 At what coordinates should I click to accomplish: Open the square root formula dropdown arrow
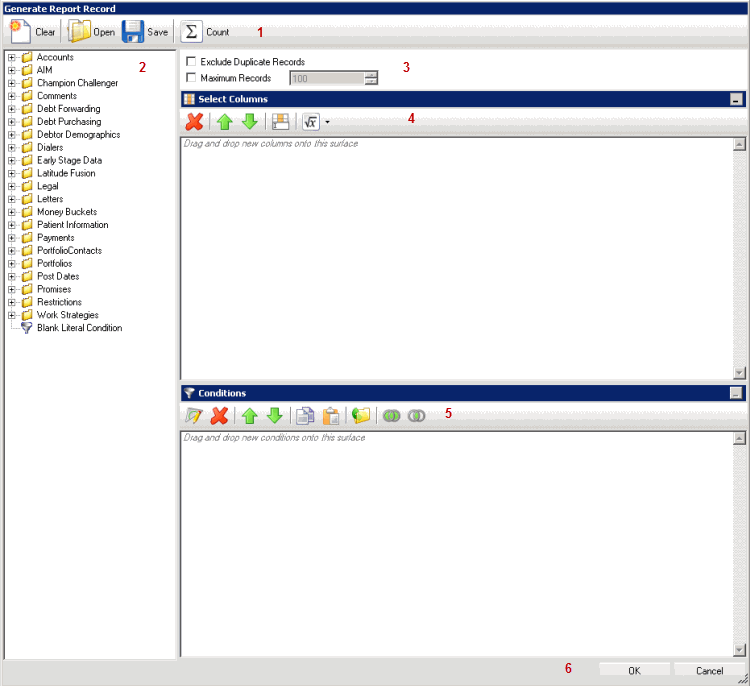click(328, 122)
